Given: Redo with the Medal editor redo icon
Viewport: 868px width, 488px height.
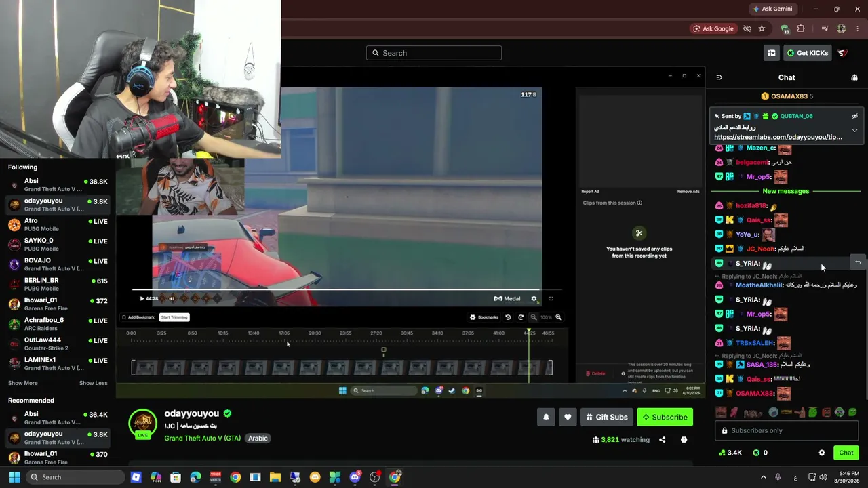Looking at the screenshot, I should coord(521,317).
